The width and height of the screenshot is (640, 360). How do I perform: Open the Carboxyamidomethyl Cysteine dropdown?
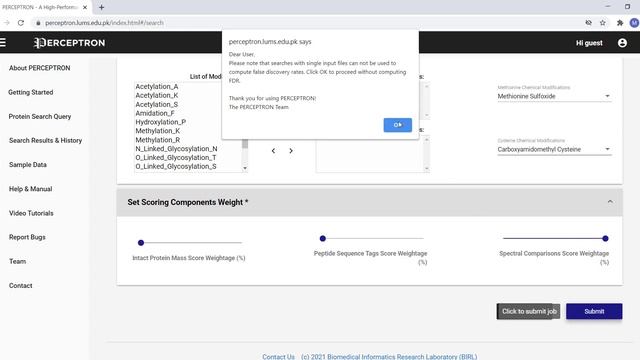click(x=554, y=149)
